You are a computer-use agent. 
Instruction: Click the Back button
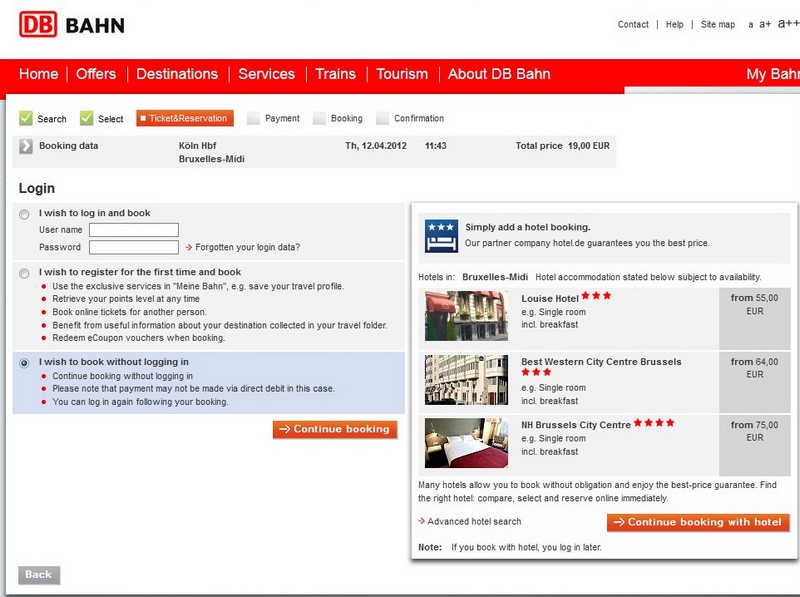39,575
